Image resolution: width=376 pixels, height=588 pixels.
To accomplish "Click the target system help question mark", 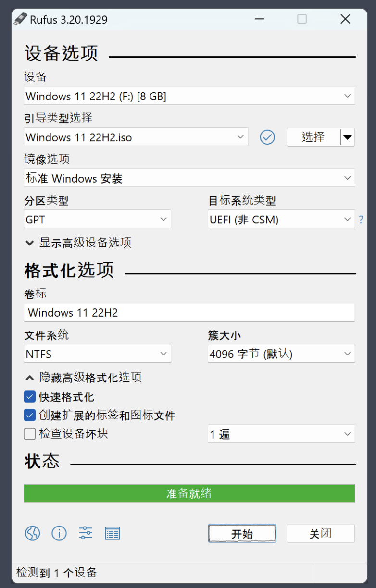I will tap(361, 220).
